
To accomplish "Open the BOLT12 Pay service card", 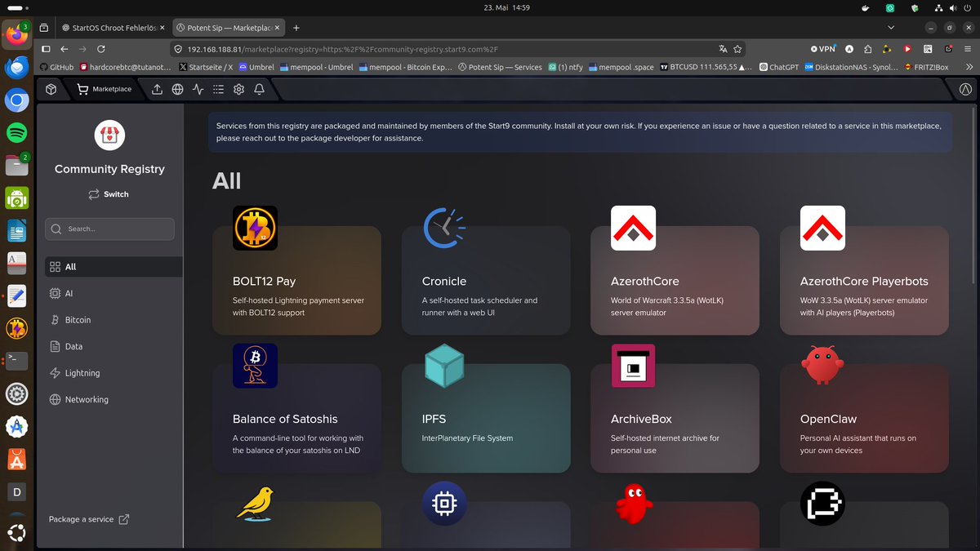I will click(296, 281).
